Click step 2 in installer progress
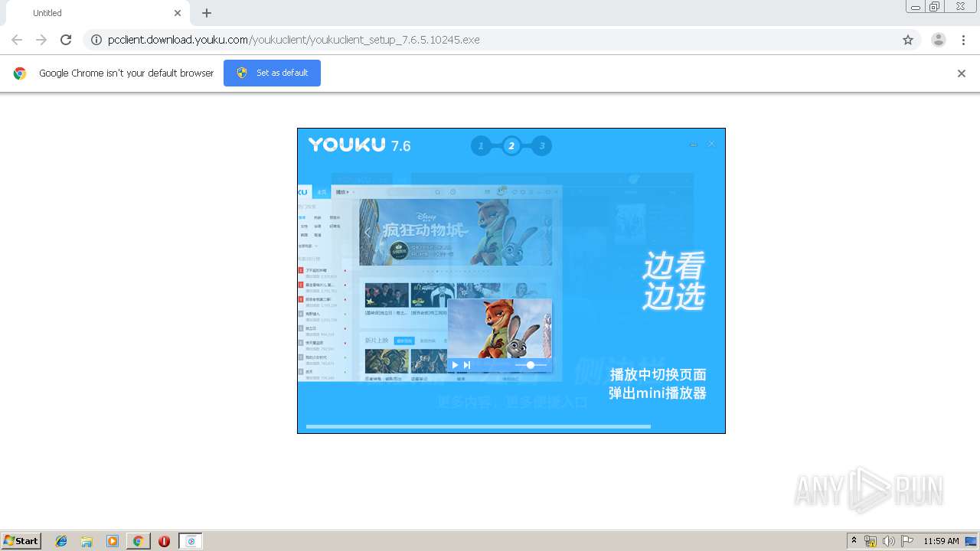Viewport: 980px width, 551px height. [x=511, y=145]
